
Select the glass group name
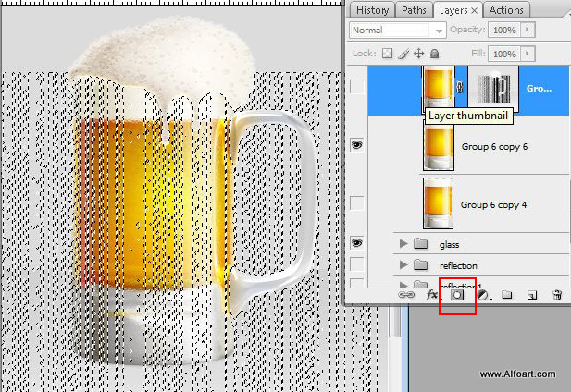(449, 245)
